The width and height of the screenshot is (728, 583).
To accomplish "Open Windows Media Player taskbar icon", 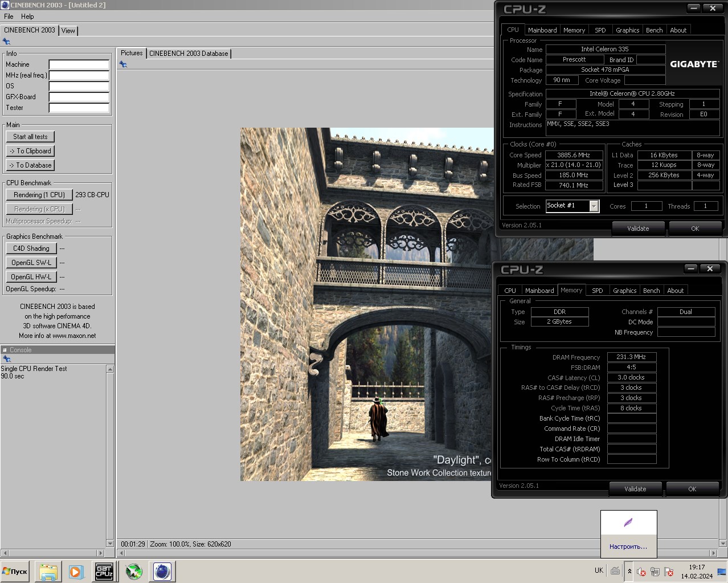I will point(76,571).
